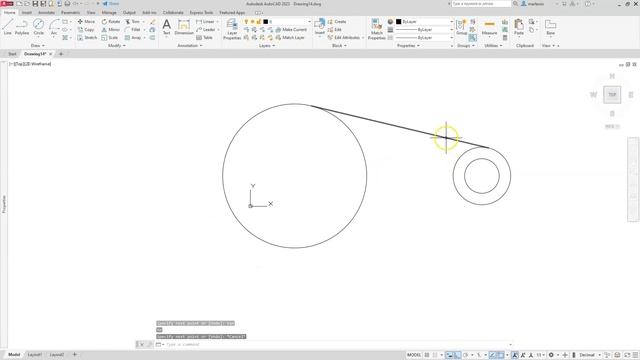
Task: Click the black object color swatch in Properties
Action: (398, 21)
